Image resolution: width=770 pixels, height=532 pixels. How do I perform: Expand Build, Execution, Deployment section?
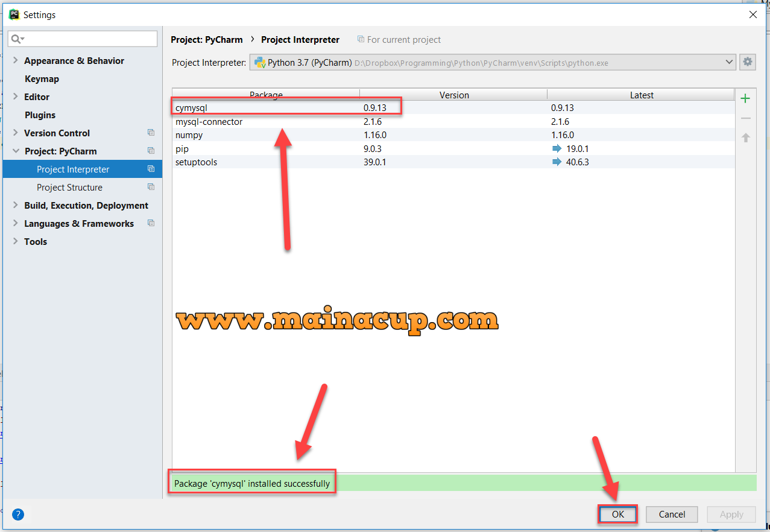click(16, 205)
